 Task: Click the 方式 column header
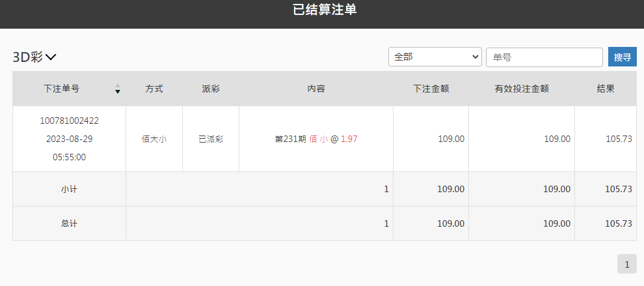tap(154, 89)
